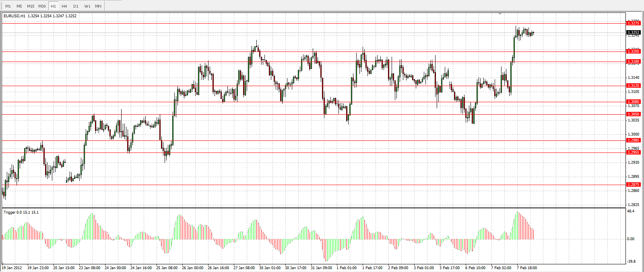Screen dimensions: 644x272
Task: Click the 31 Jan 09:00 time label
Action: pos(322,268)
